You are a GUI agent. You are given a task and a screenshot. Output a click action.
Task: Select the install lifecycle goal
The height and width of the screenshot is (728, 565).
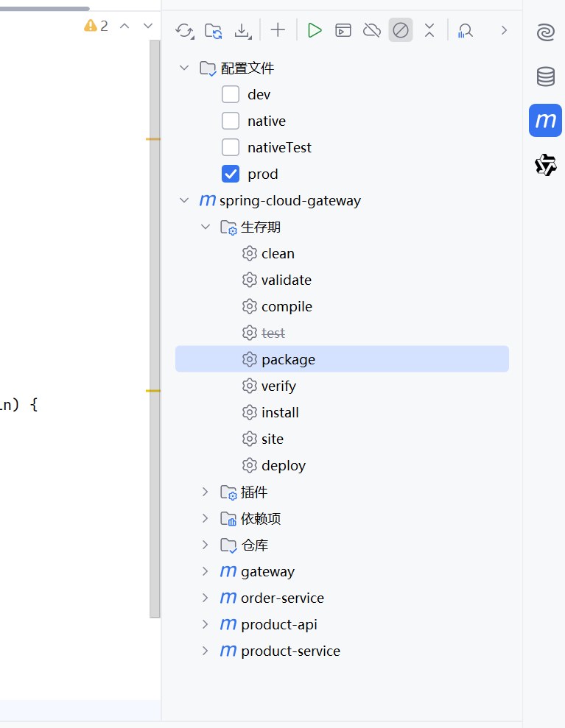coord(342,412)
